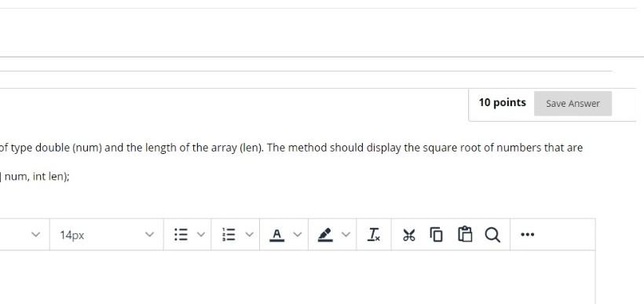Image resolution: width=644 pixels, height=304 pixels.
Task: Apply text color with the A icon
Action: [277, 235]
